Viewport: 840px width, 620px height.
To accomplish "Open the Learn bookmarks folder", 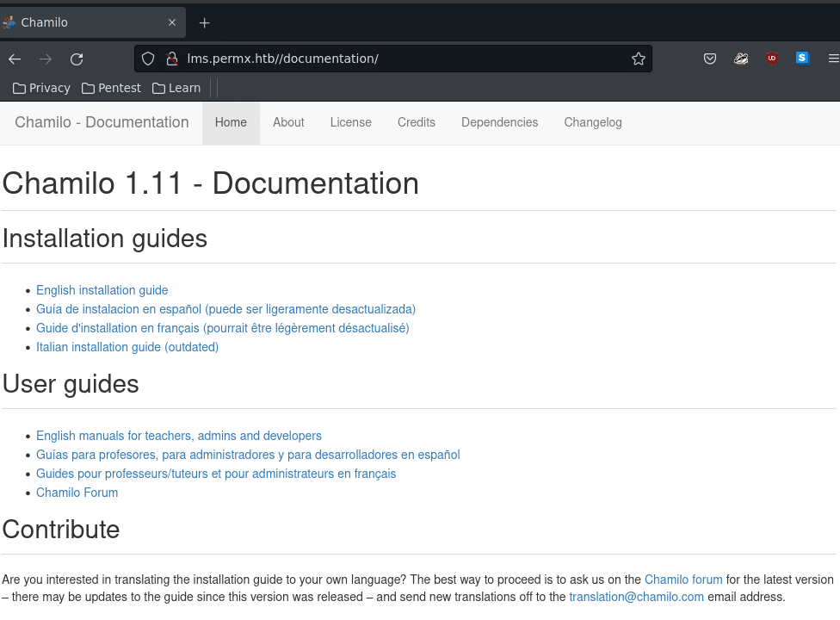I will coord(176,88).
